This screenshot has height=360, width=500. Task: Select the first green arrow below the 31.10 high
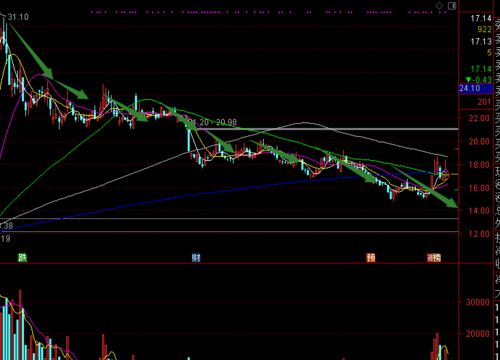[31, 50]
